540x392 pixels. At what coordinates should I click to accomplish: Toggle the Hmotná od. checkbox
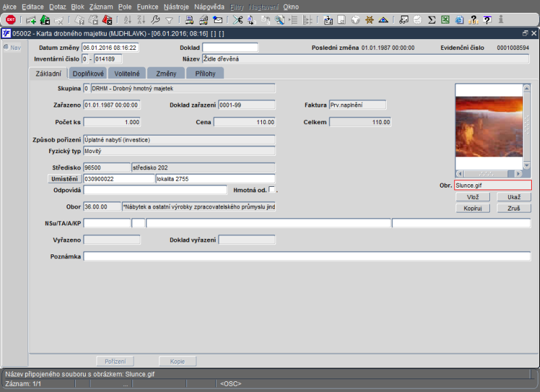point(272,190)
